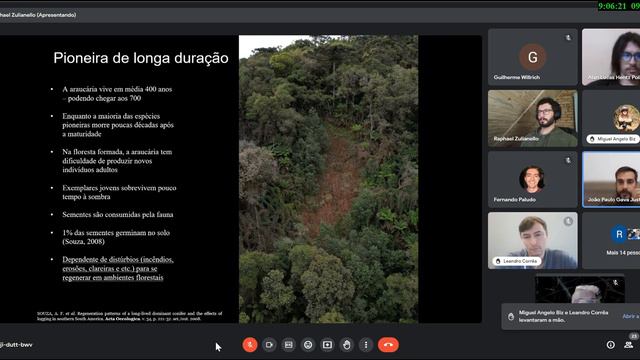Click the icon on Leandro Corrêa's tile corner
This screenshot has width=640, height=360.
coord(568,221)
